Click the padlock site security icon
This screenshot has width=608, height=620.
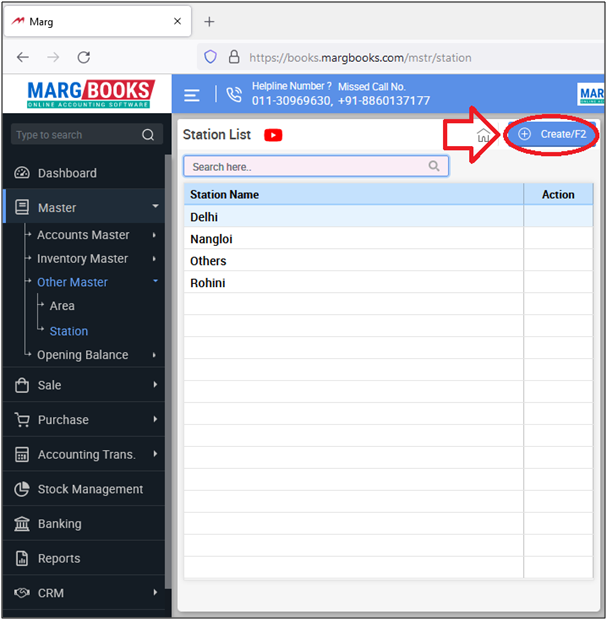[x=234, y=57]
